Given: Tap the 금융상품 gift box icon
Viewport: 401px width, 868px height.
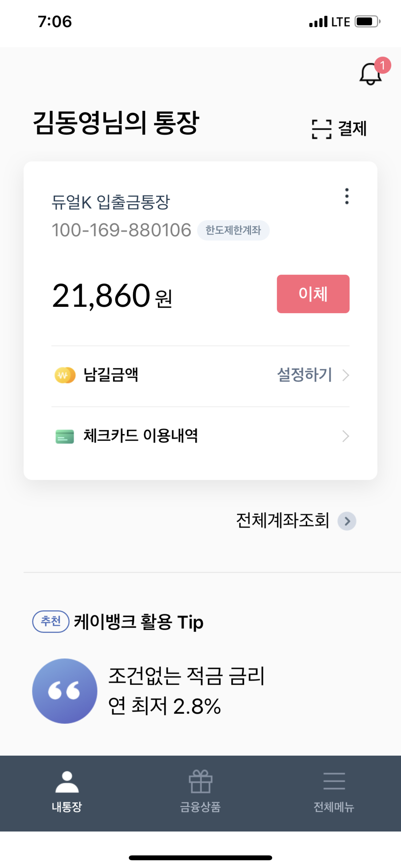Looking at the screenshot, I should (200, 781).
